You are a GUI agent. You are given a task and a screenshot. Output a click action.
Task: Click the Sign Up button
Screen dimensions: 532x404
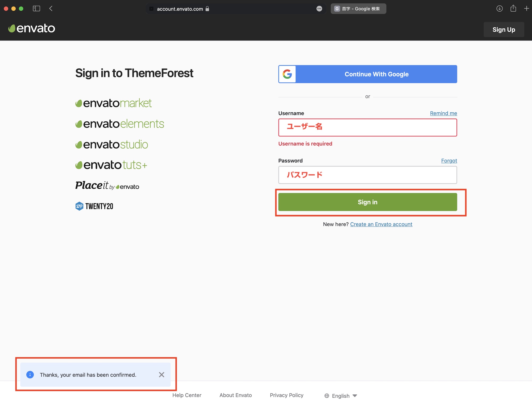point(504,30)
